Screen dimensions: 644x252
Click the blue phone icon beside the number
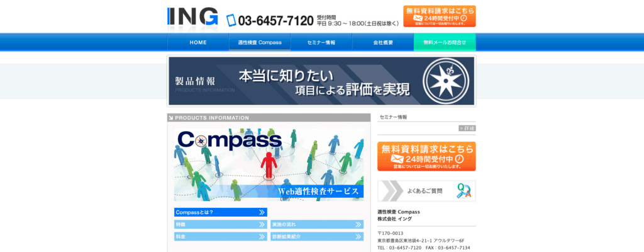tap(231, 20)
